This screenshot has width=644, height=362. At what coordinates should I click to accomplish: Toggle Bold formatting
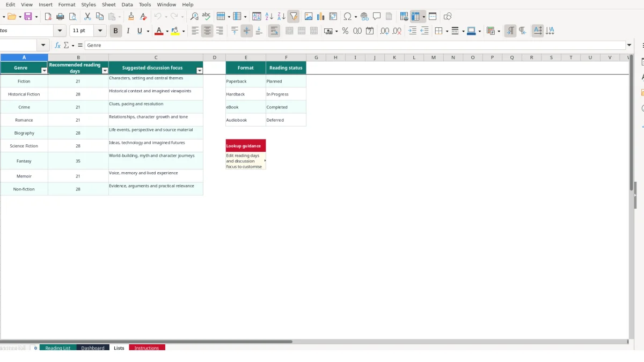(x=115, y=31)
